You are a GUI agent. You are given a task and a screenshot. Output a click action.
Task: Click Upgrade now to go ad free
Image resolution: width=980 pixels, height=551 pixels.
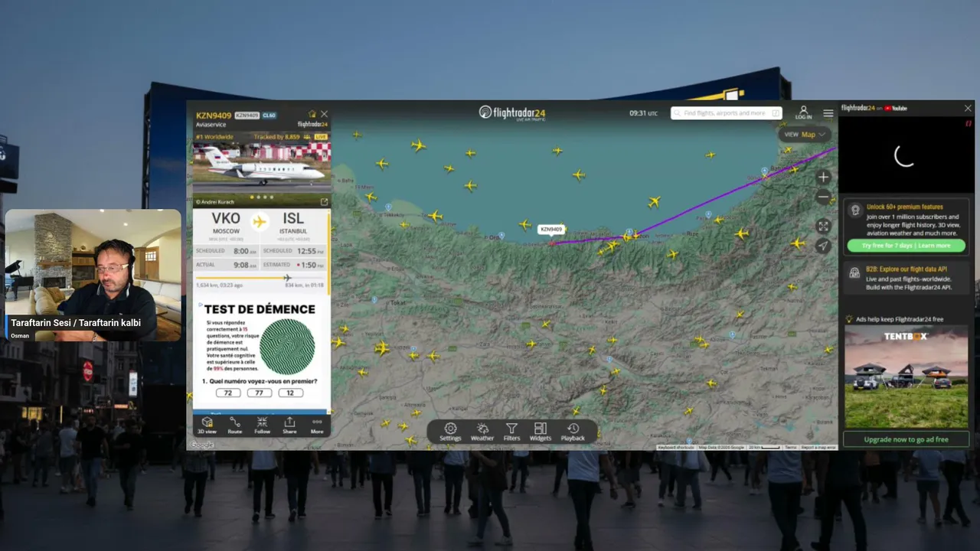pos(906,439)
